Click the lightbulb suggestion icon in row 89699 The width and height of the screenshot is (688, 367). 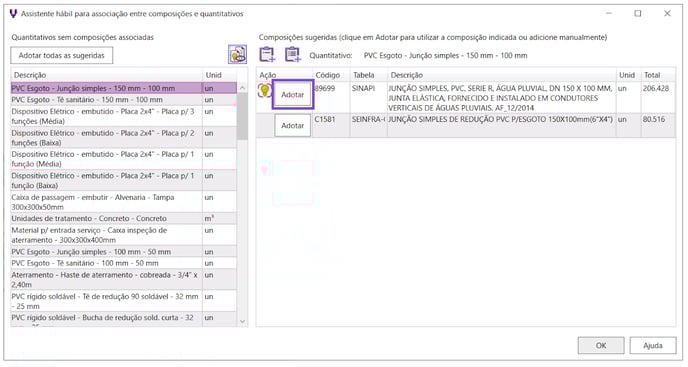pyautogui.click(x=265, y=91)
